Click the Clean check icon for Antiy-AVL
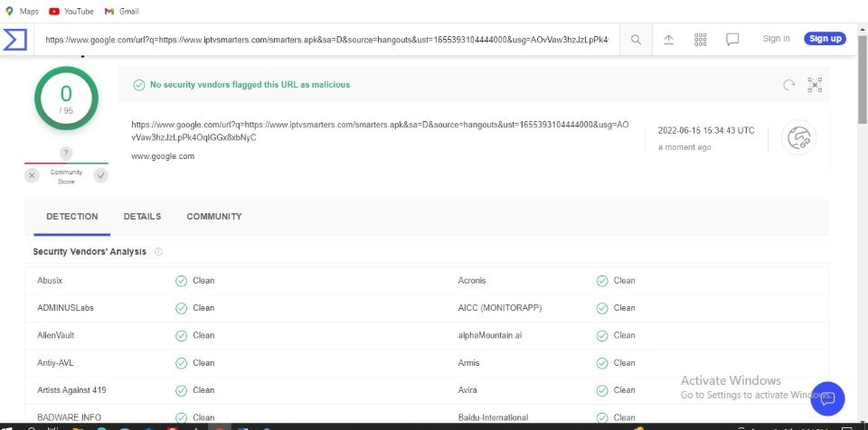 [181, 363]
